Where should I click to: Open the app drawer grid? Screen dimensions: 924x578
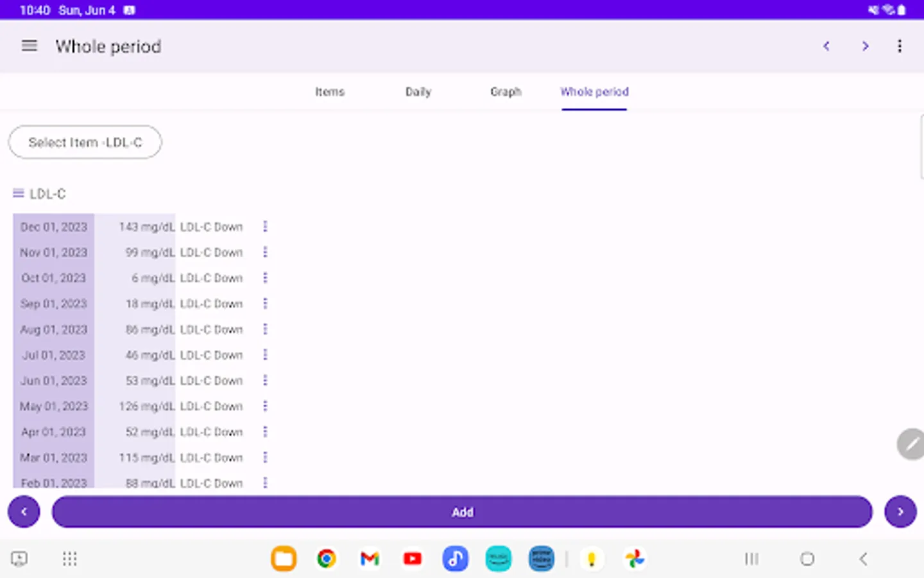coord(70,559)
